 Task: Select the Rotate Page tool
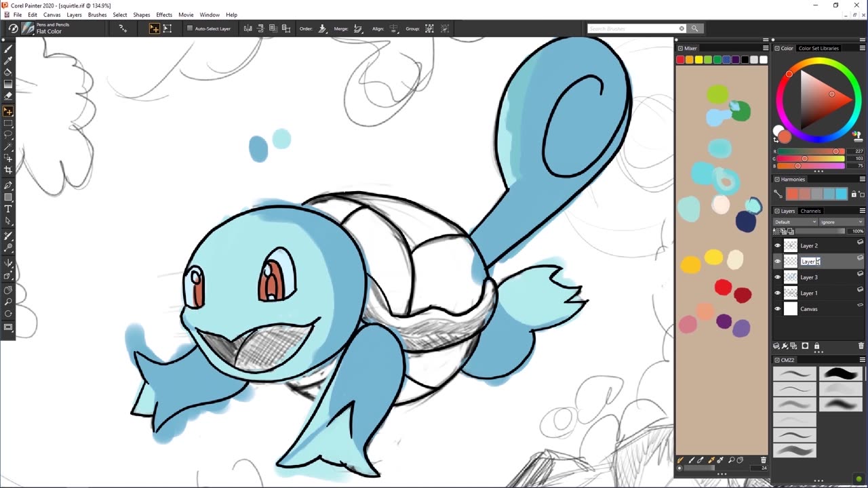(x=8, y=314)
